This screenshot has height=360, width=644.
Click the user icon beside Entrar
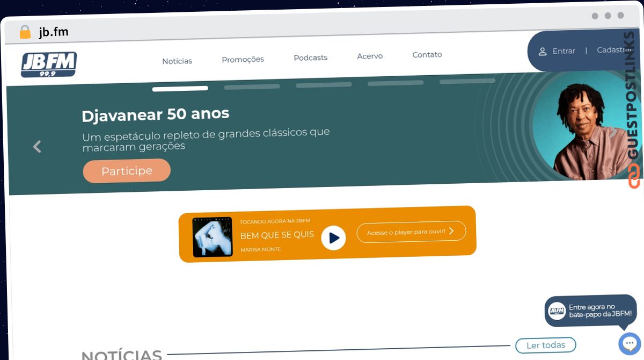[543, 52]
